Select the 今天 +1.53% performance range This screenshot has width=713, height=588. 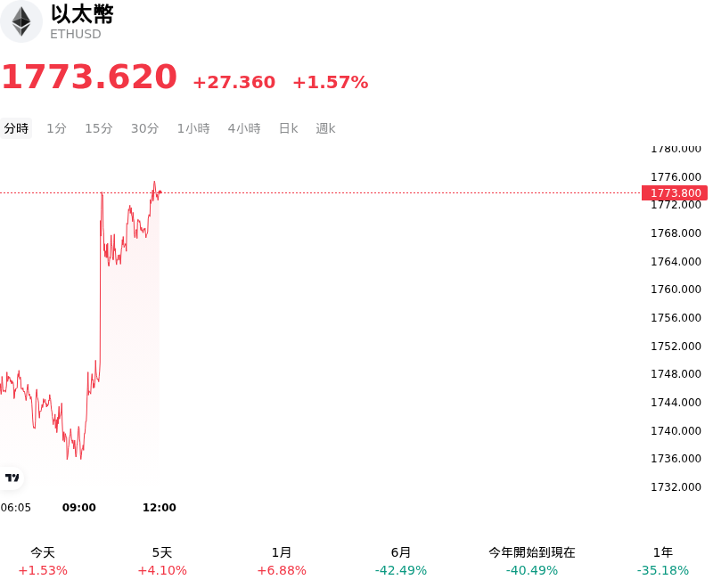click(x=43, y=561)
